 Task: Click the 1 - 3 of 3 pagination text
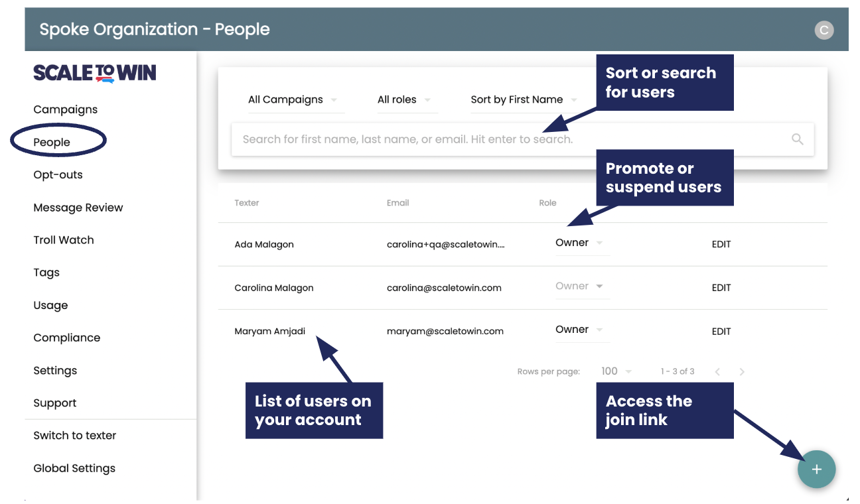(678, 371)
